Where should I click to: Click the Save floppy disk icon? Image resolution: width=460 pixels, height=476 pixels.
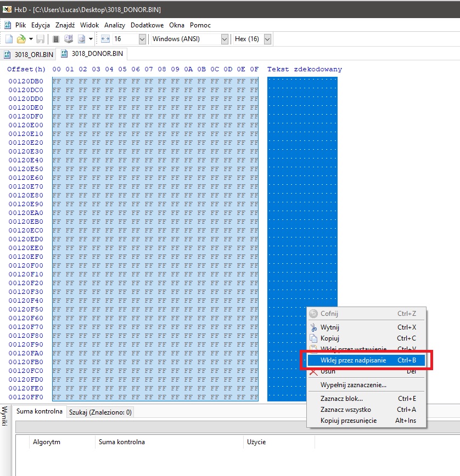(41, 39)
